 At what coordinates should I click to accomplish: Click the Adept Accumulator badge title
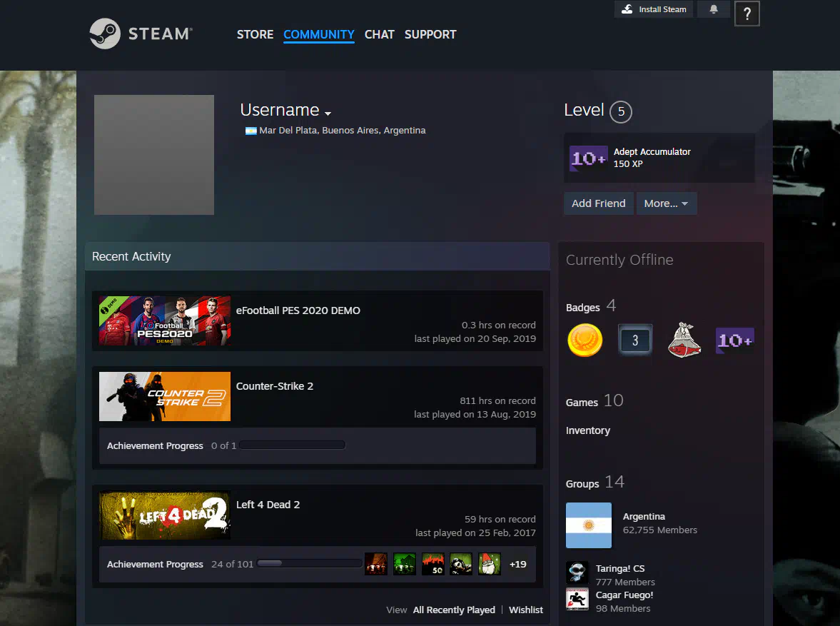[652, 151]
